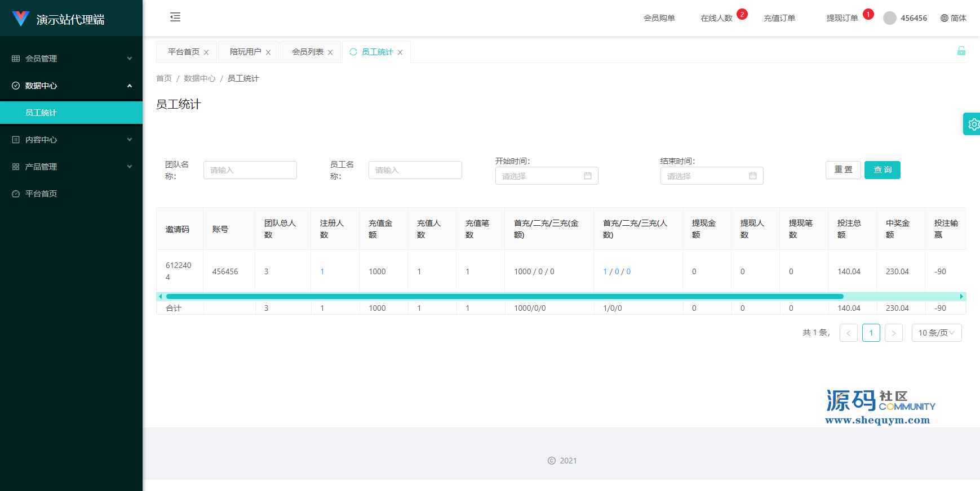Expand the 产品管理 sidebar menu
Screen dimensions: 980x491
pos(72,167)
